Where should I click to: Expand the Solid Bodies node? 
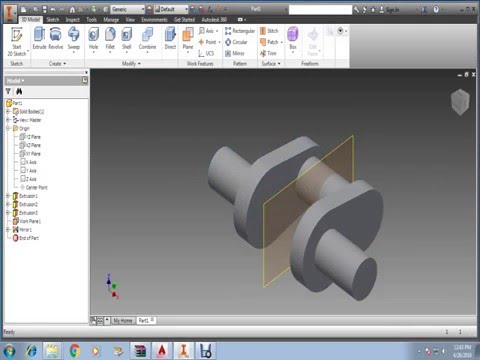(x=8, y=111)
